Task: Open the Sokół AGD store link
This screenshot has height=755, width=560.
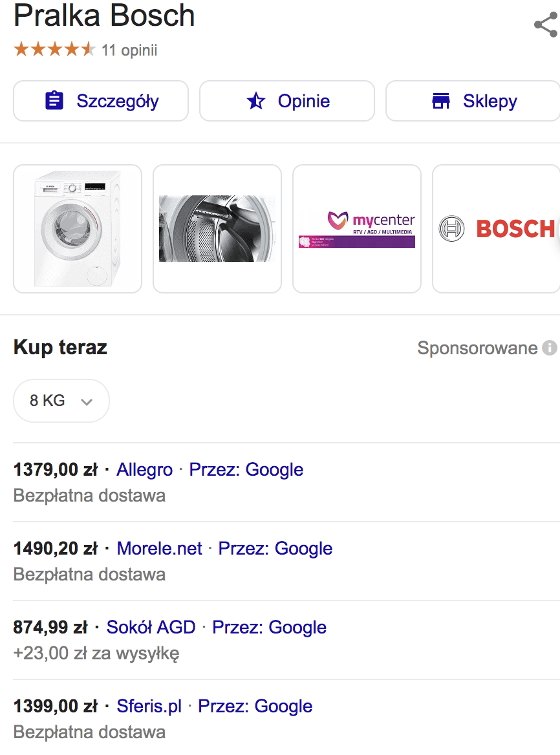Action: 151,627
